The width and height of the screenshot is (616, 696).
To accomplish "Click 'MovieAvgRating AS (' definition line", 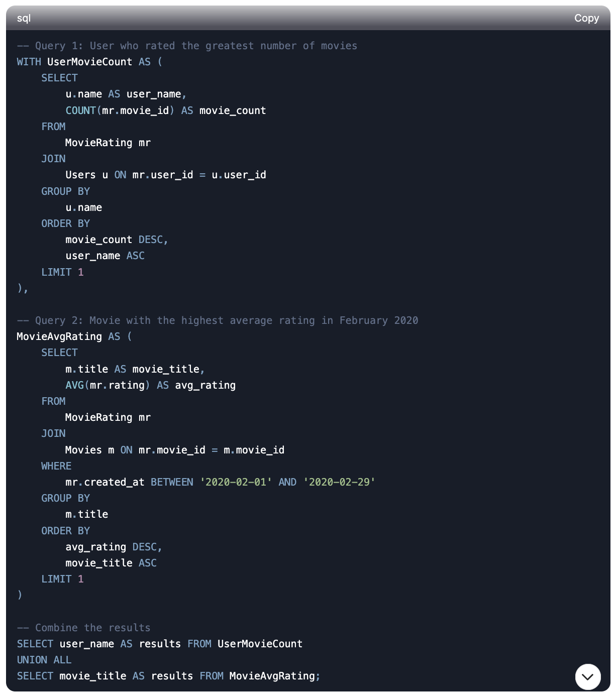I will pos(74,336).
